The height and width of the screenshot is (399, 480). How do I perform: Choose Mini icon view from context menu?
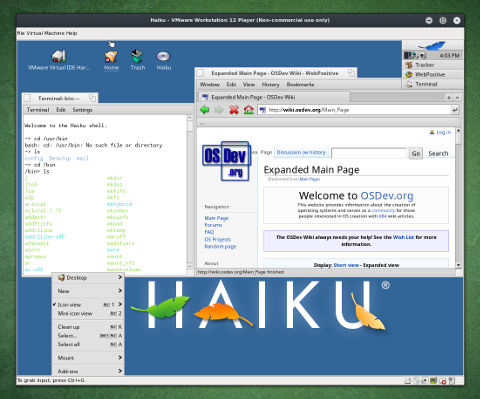pyautogui.click(x=87, y=313)
